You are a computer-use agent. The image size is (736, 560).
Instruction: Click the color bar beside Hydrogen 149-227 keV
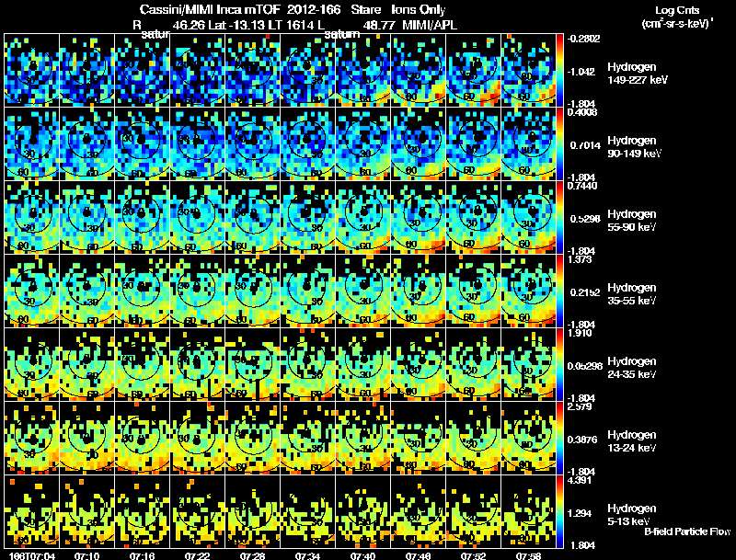tap(560, 71)
